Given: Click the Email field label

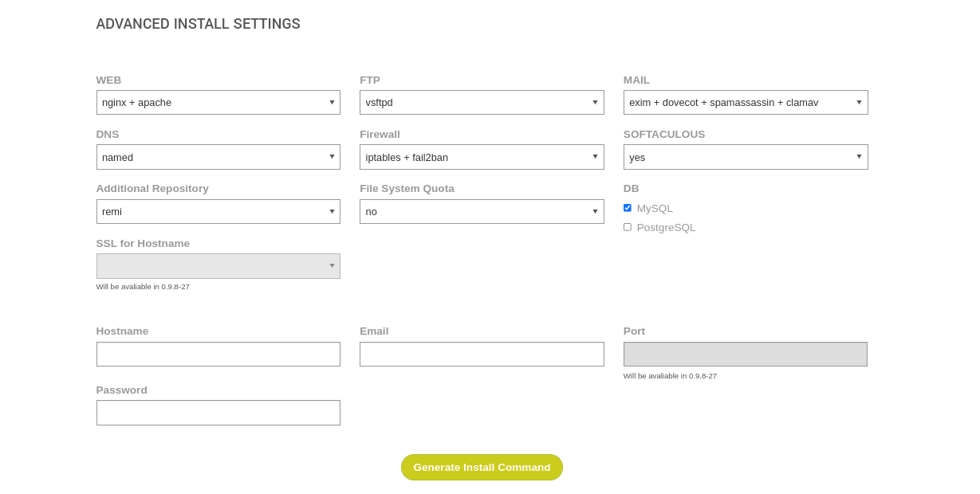Looking at the screenshot, I should [374, 331].
